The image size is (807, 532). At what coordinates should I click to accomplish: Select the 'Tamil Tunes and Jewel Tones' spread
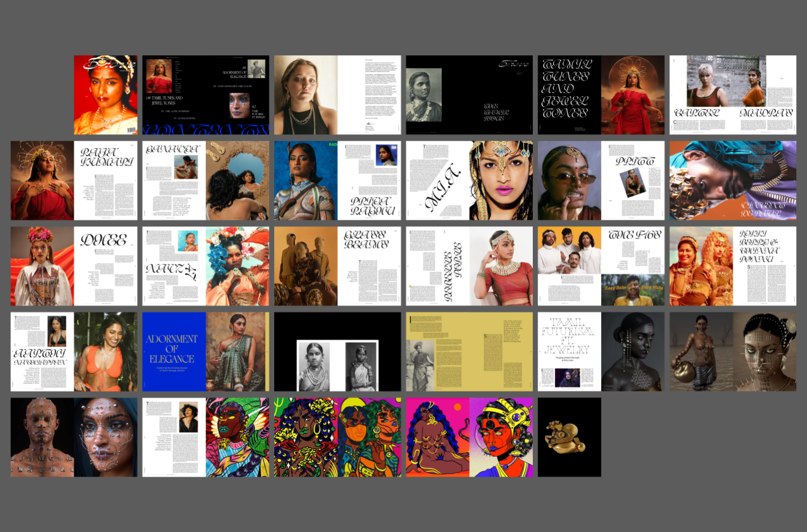tap(601, 95)
